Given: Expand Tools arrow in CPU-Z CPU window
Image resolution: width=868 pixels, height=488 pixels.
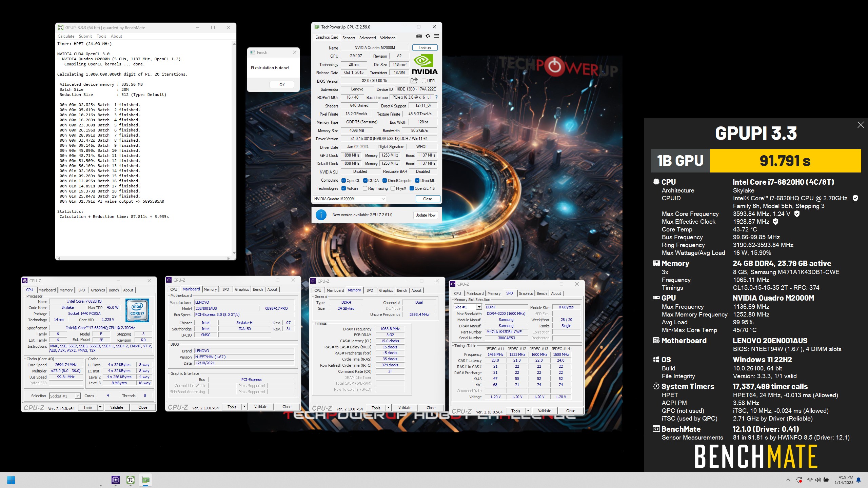Looking at the screenshot, I should point(100,407).
